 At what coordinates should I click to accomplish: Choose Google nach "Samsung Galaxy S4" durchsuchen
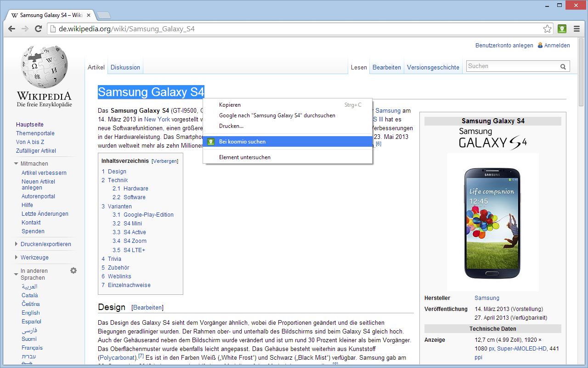[x=288, y=115]
